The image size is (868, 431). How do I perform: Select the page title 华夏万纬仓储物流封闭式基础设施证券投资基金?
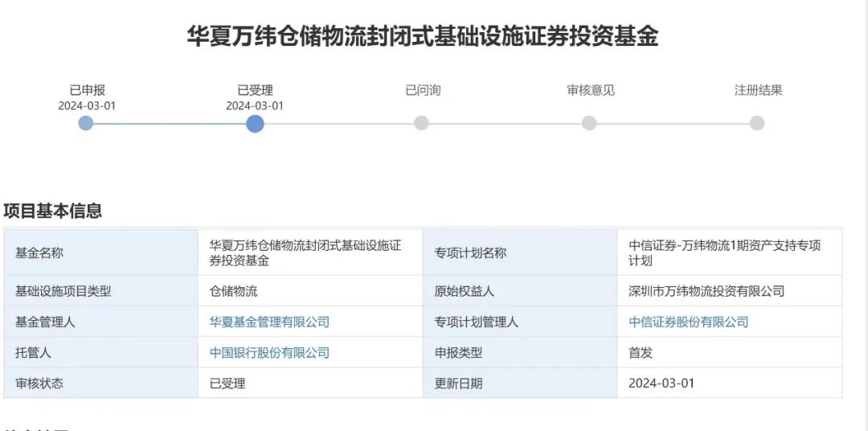tap(423, 36)
